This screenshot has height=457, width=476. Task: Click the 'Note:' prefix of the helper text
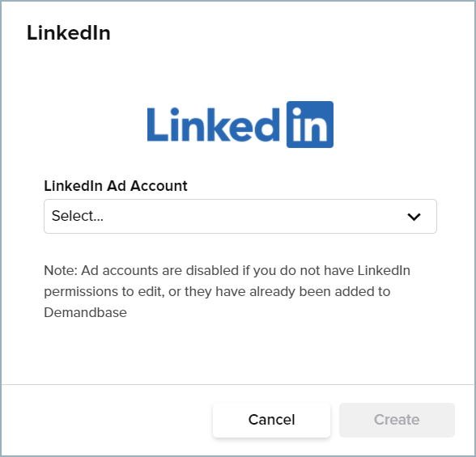tap(61, 270)
